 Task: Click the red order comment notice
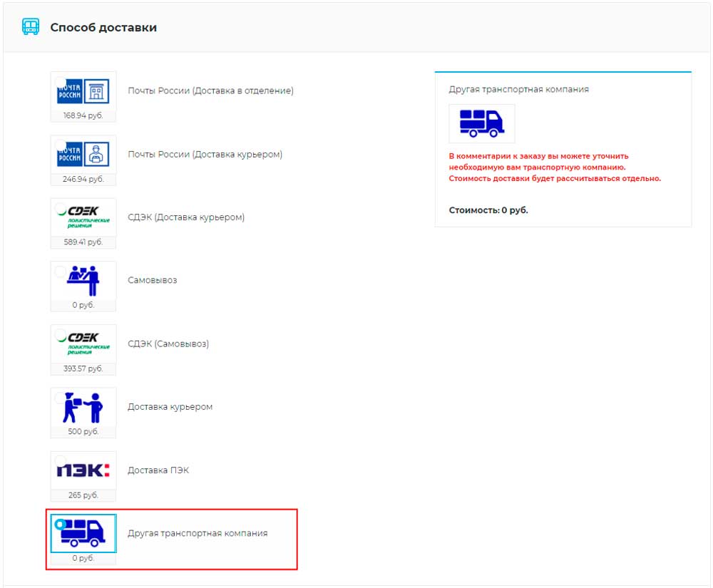[x=555, y=167]
